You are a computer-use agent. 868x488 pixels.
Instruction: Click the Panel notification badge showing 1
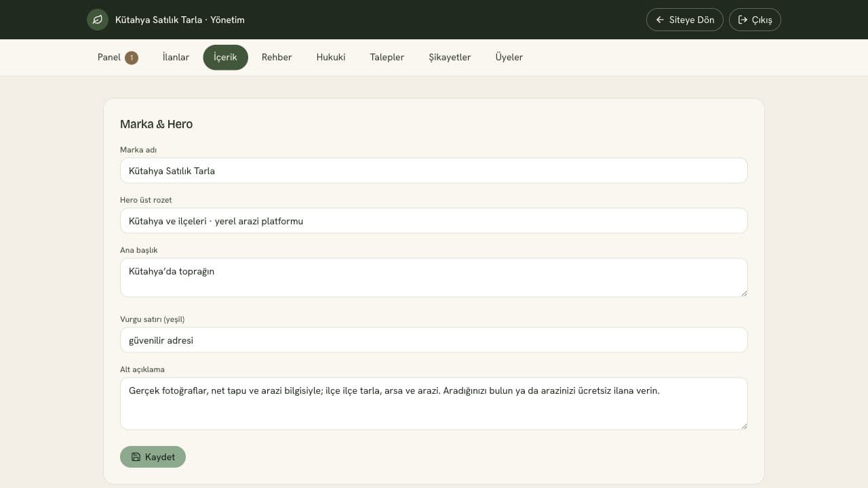pos(132,58)
